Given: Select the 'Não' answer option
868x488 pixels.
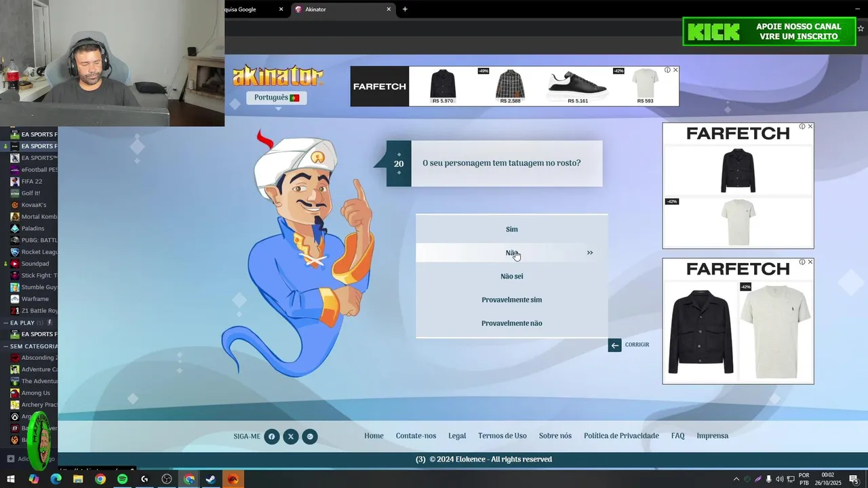Looking at the screenshot, I should pyautogui.click(x=511, y=253).
